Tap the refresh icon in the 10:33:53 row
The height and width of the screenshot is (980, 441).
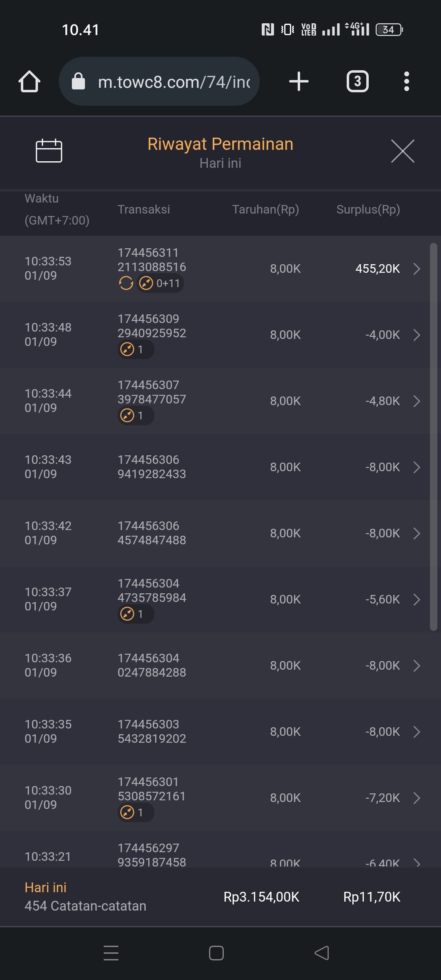126,283
